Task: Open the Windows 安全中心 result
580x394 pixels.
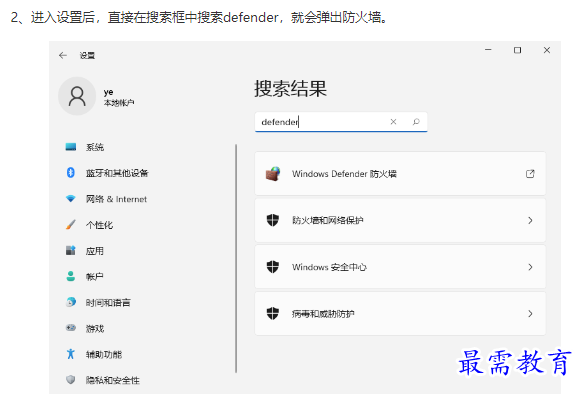Action: click(x=400, y=267)
